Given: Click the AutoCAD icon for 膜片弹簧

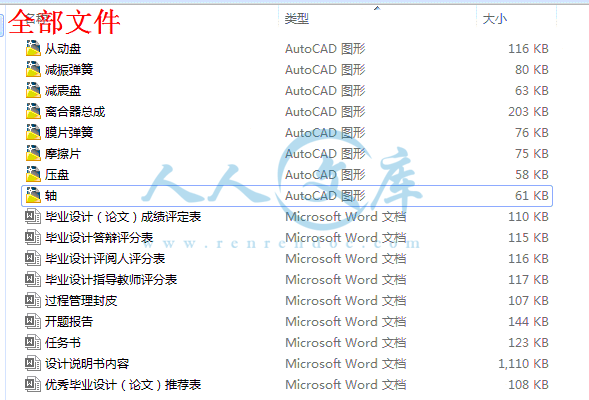Looking at the screenshot, I should pos(33,132).
